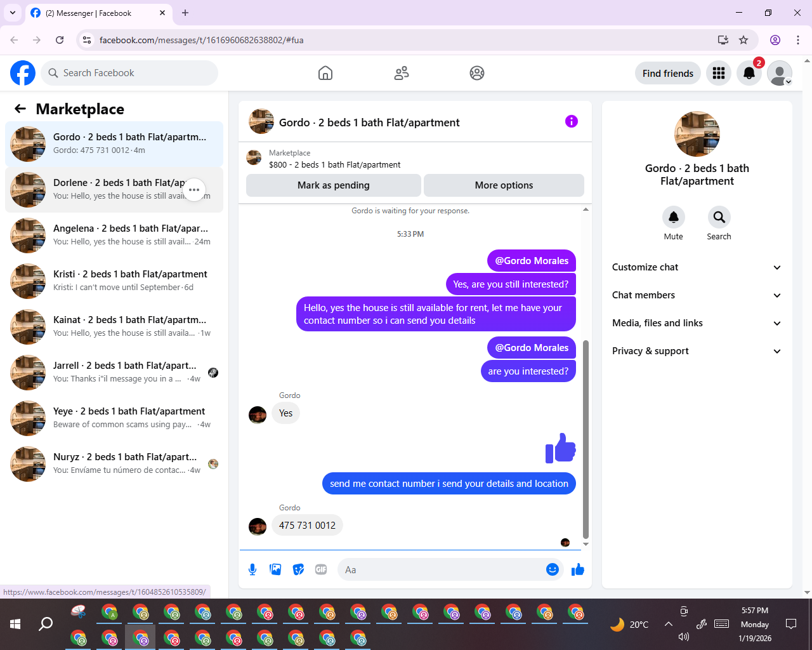Select the Angelena conversation

114,235
